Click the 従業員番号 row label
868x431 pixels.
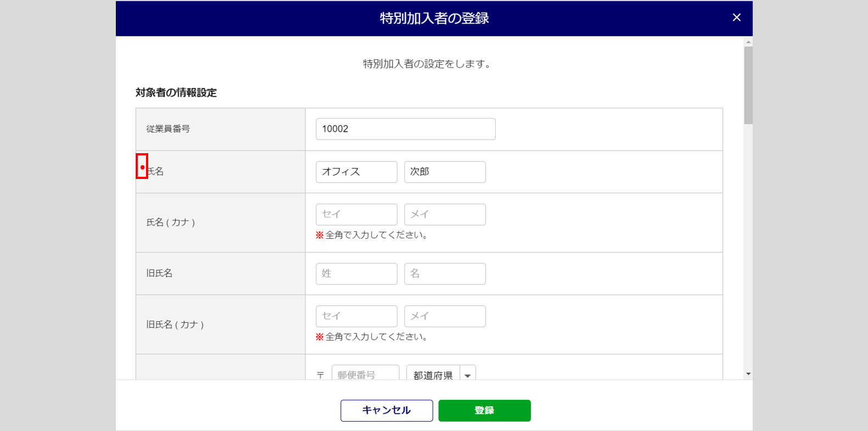coord(168,129)
